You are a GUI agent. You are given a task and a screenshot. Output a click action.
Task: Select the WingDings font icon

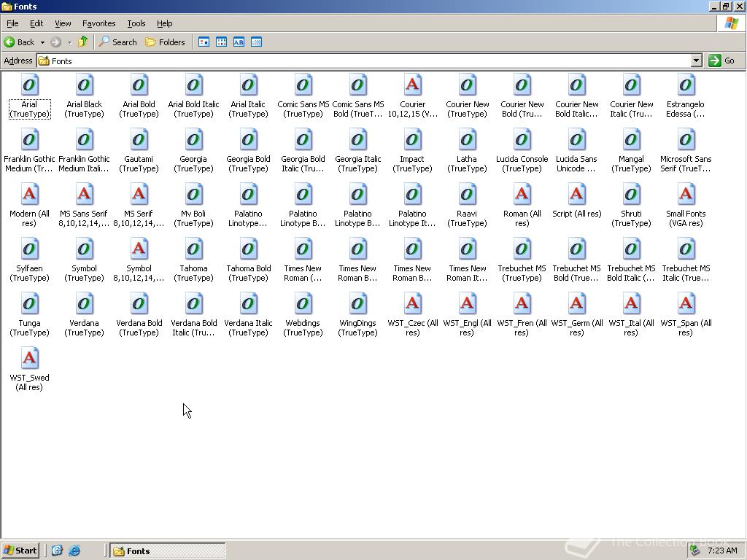pyautogui.click(x=358, y=304)
